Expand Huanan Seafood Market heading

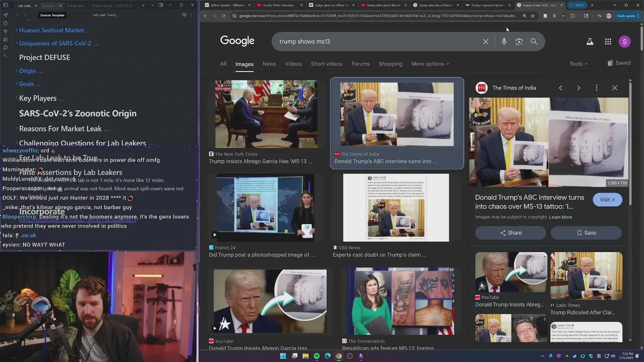[17, 31]
